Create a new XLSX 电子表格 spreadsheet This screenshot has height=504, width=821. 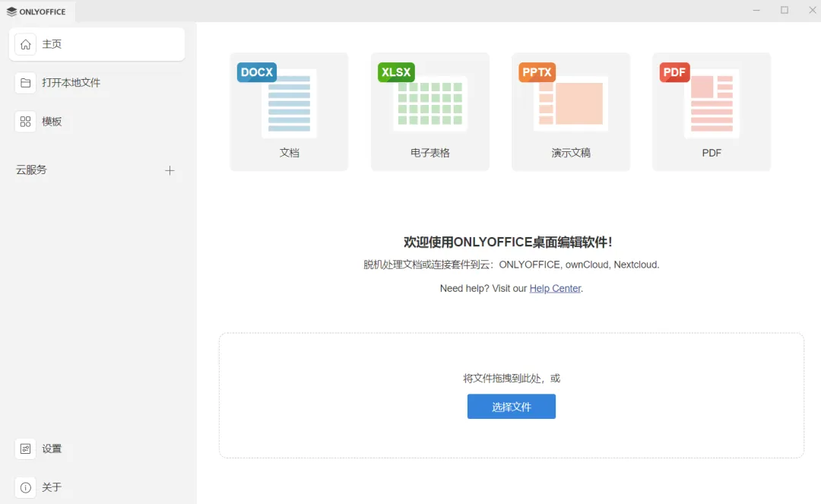point(430,112)
